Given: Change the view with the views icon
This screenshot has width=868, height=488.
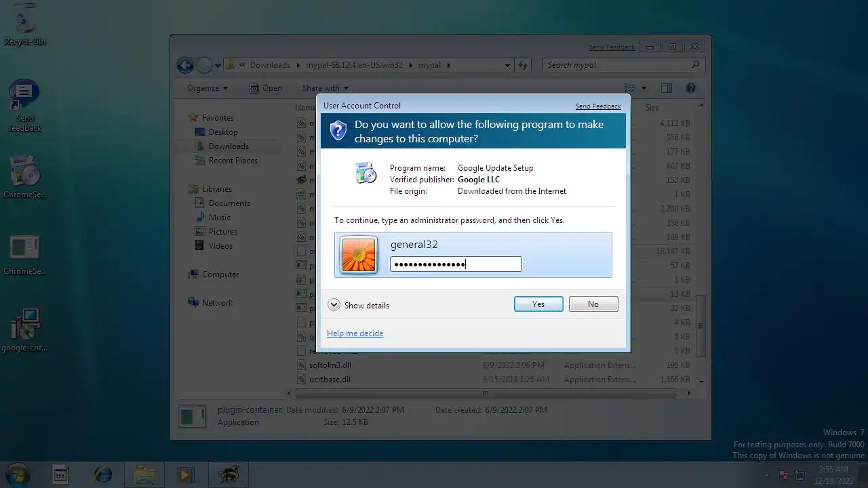Looking at the screenshot, I should (x=629, y=88).
